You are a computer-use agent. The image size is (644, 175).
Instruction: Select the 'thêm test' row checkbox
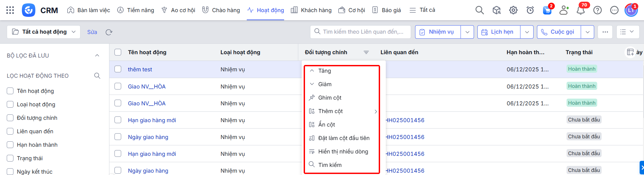tap(118, 69)
